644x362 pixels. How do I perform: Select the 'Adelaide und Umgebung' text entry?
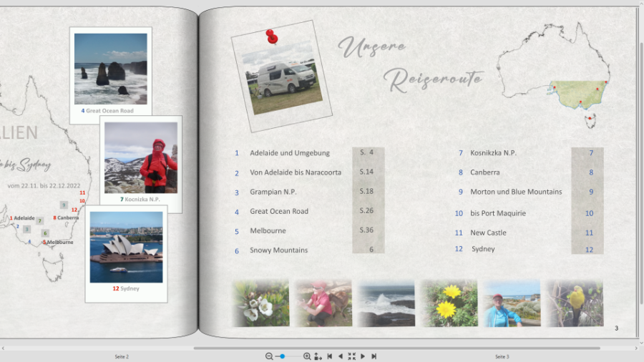coord(290,152)
